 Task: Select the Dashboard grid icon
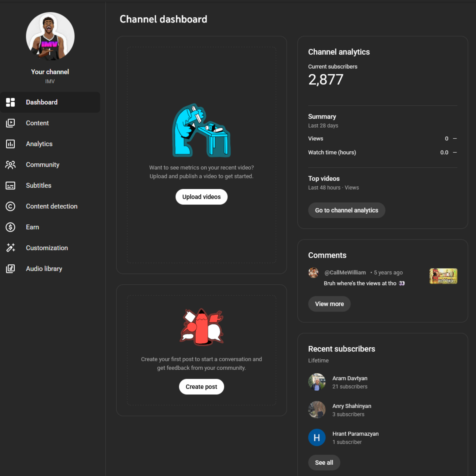[10, 102]
